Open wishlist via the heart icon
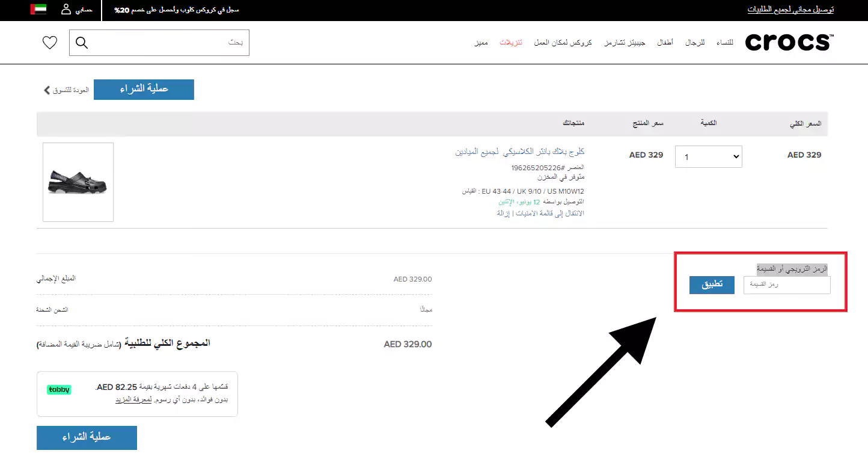This screenshot has width=868, height=474. tap(50, 43)
